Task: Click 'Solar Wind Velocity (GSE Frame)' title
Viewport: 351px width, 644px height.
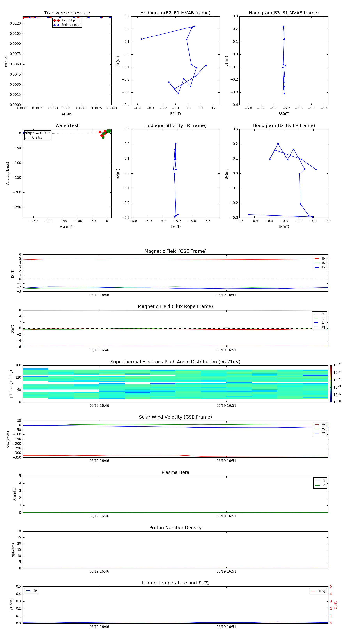Action: pos(175,417)
